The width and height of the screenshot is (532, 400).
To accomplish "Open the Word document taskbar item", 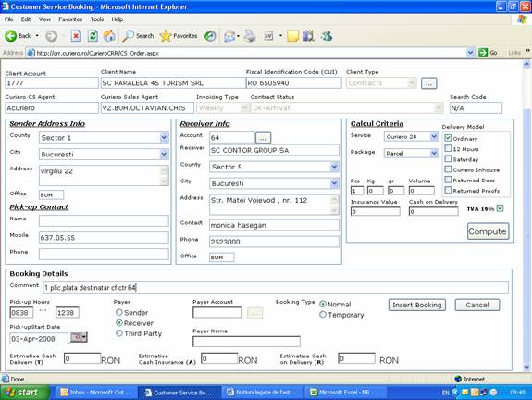I will tap(262, 393).
